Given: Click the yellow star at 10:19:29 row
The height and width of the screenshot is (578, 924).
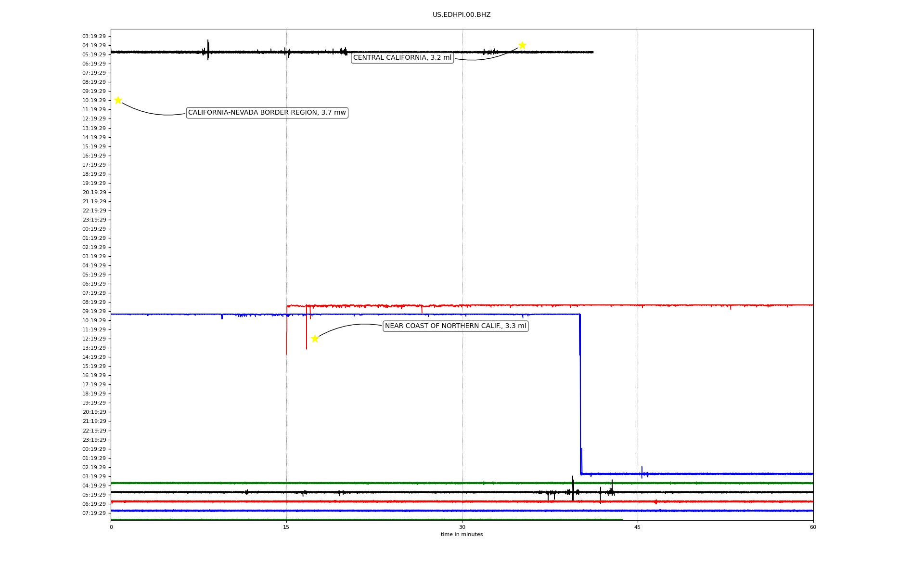Looking at the screenshot, I should click(118, 100).
